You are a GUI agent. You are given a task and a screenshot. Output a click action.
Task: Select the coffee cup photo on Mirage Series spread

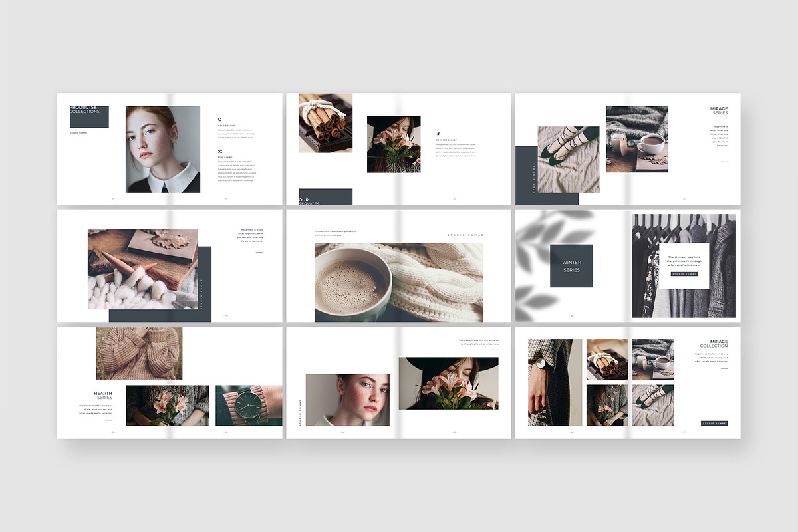coord(636,140)
